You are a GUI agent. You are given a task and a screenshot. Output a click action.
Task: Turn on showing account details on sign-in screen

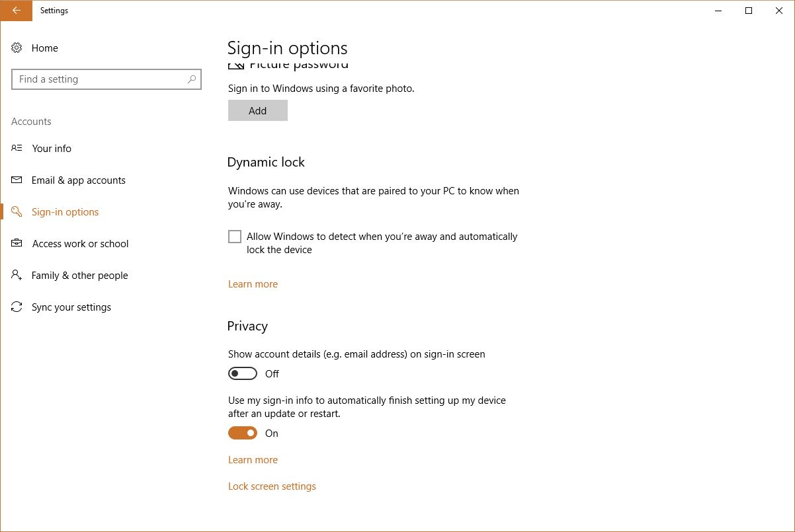click(243, 373)
